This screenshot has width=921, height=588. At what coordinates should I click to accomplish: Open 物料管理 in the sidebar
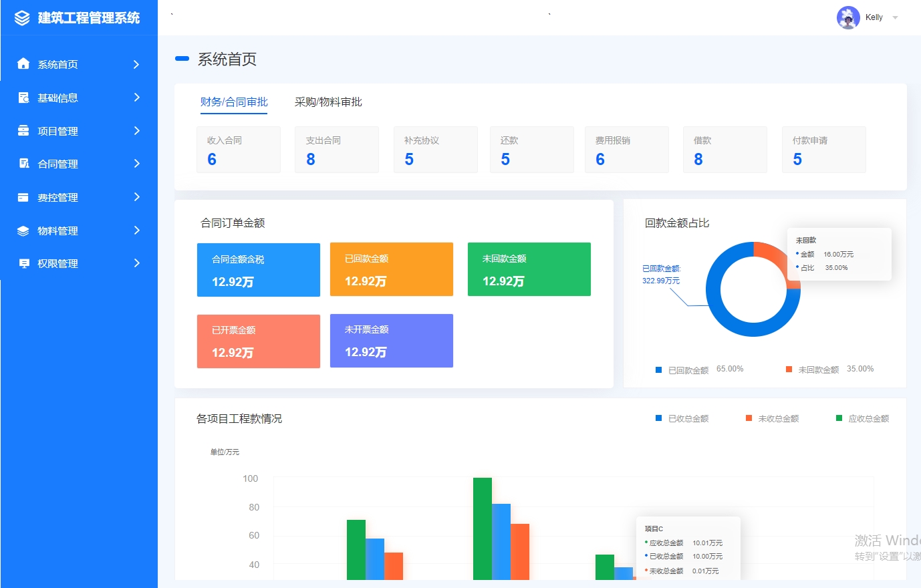tap(79, 231)
